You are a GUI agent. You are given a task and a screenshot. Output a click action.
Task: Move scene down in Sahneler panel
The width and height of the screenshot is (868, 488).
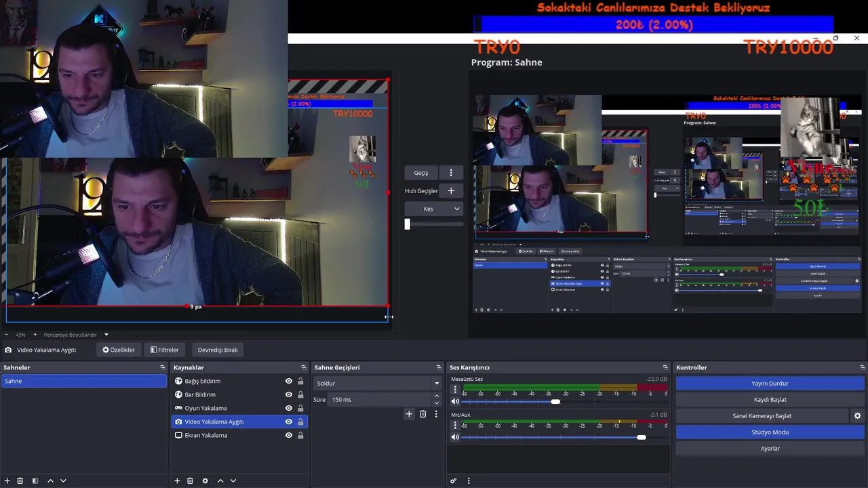click(63, 481)
